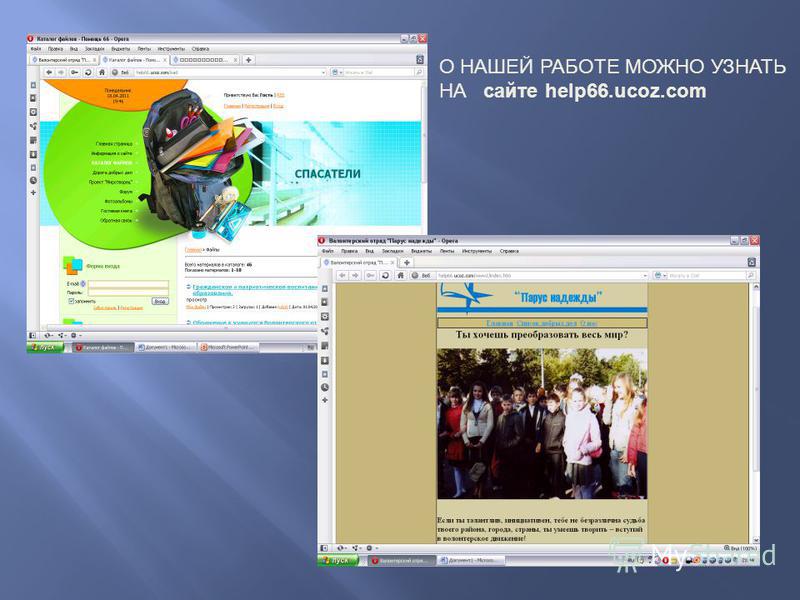Add new tab in Парус надежды Opera window
This screenshot has height=600, width=800.
(x=407, y=262)
